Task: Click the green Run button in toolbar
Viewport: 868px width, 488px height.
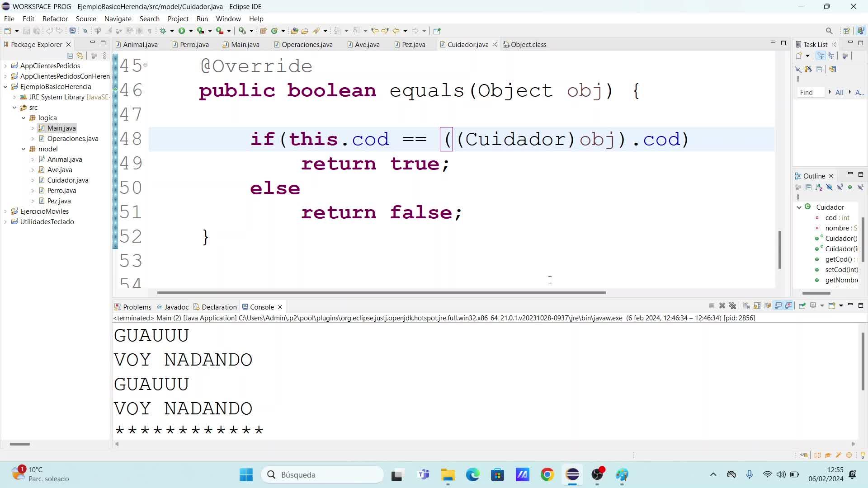Action: [x=181, y=31]
